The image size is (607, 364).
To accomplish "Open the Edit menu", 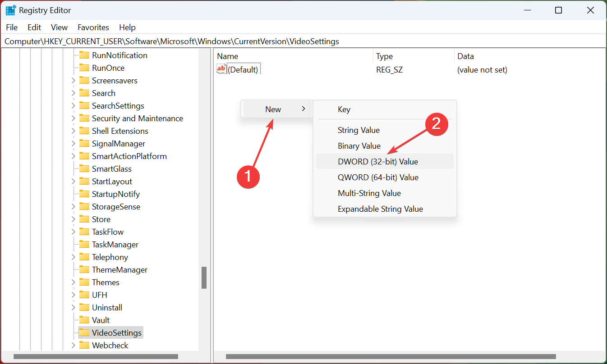I will tap(34, 27).
